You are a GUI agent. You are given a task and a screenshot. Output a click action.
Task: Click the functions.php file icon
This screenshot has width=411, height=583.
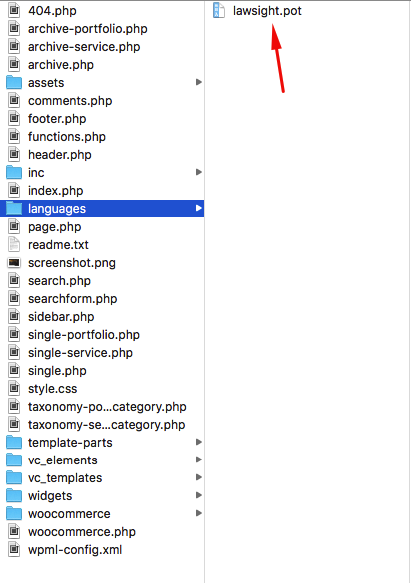pos(14,136)
